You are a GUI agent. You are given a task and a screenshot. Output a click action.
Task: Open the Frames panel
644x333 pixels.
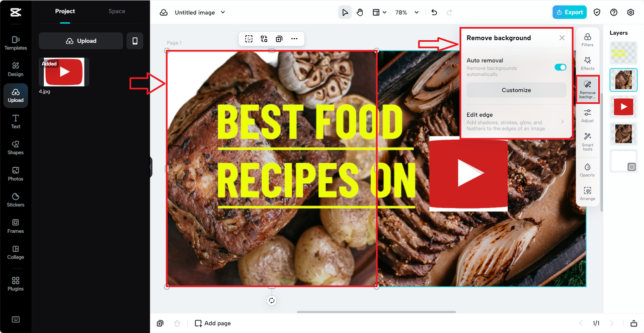16,226
